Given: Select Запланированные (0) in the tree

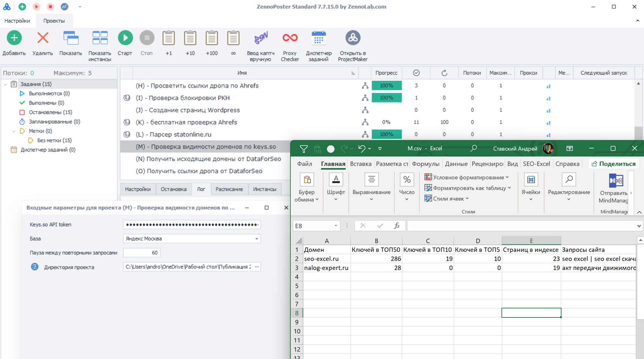Looking at the screenshot, I should [x=54, y=122].
